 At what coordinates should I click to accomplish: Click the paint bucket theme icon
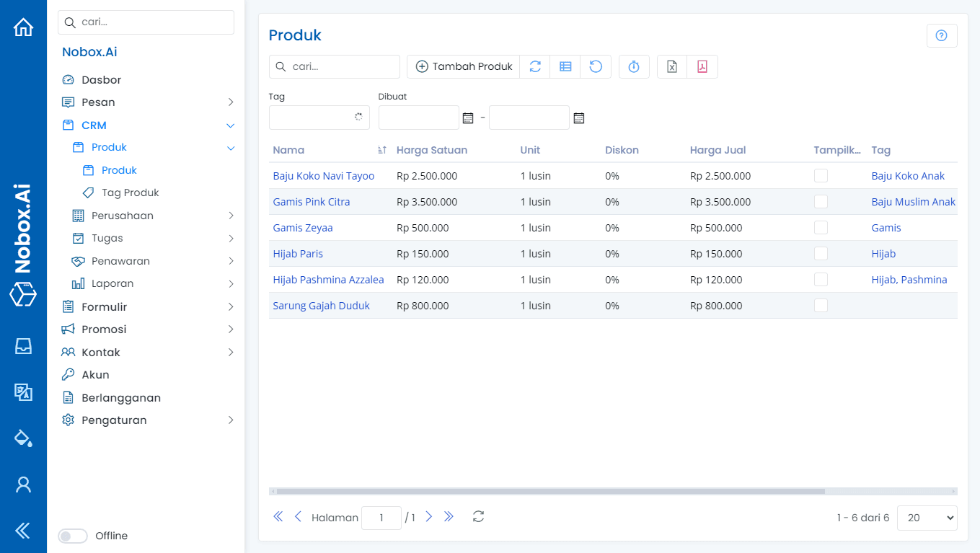23,438
